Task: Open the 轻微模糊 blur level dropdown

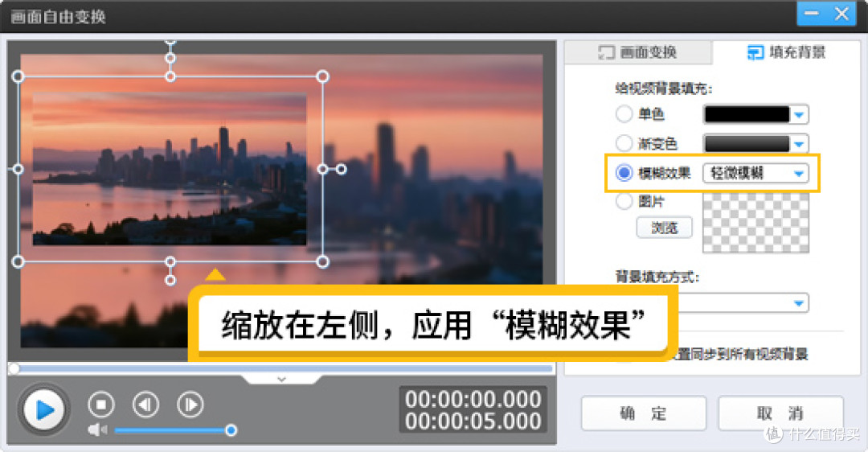Action: 755,174
